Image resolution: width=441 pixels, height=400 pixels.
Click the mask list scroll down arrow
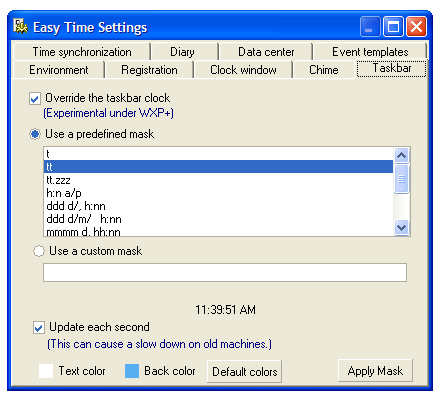click(x=402, y=228)
